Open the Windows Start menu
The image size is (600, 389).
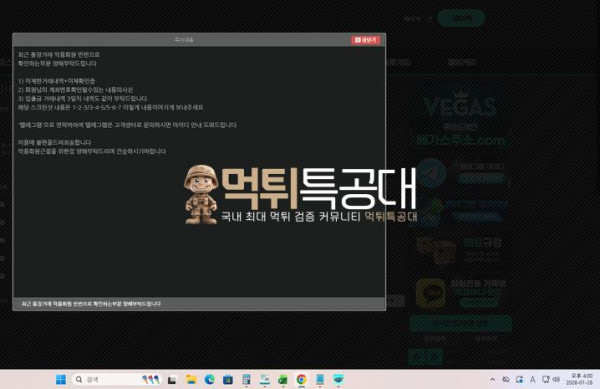pos(61,379)
